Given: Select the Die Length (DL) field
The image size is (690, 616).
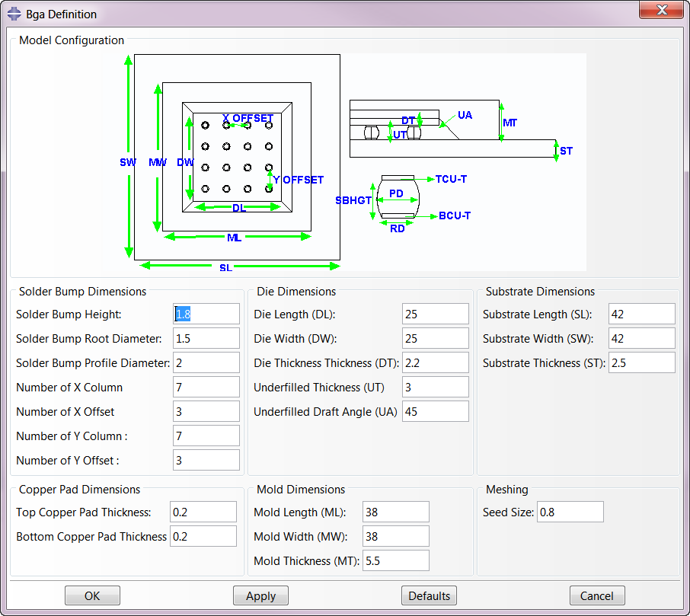Looking at the screenshot, I should (435, 314).
